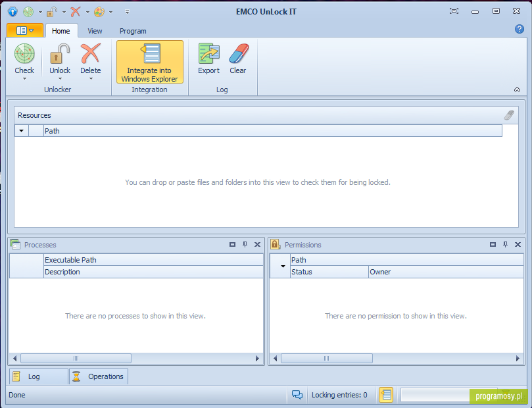The width and height of the screenshot is (532, 408).
Task: Click the Check radar icon in ribbon
Action: (24, 55)
